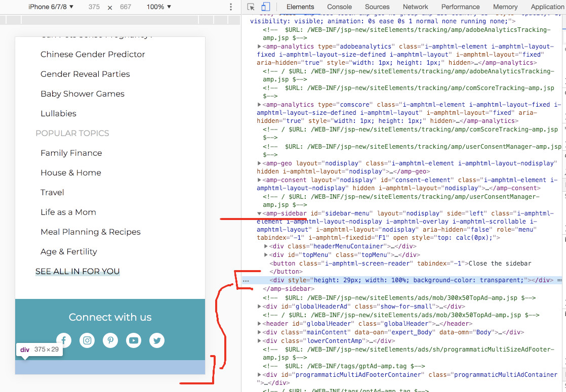The width and height of the screenshot is (566, 392).
Task: Click the Connect with us heading
Action: [110, 317]
